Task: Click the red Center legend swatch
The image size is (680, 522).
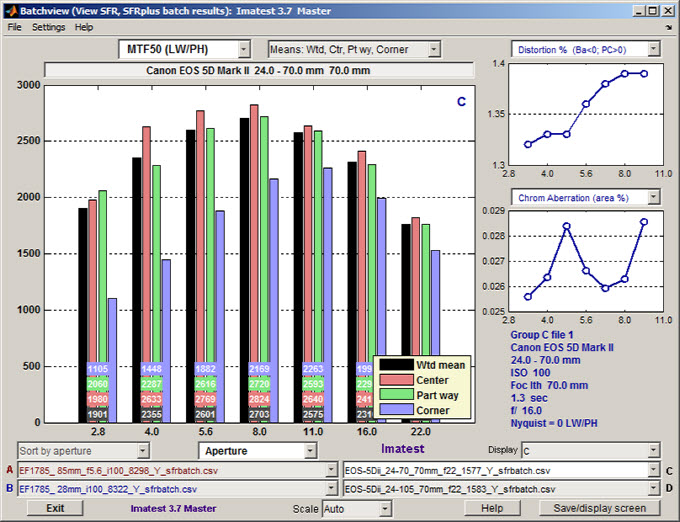Action: [x=396, y=380]
